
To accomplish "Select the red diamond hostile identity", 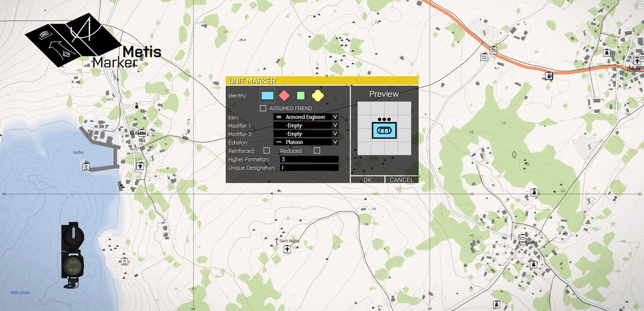I will pyautogui.click(x=284, y=95).
